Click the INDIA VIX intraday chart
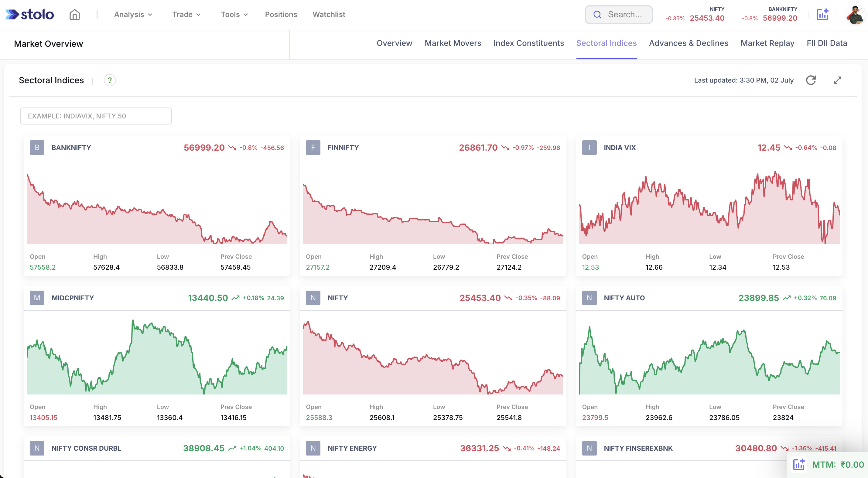The height and width of the screenshot is (478, 868). [x=709, y=207]
